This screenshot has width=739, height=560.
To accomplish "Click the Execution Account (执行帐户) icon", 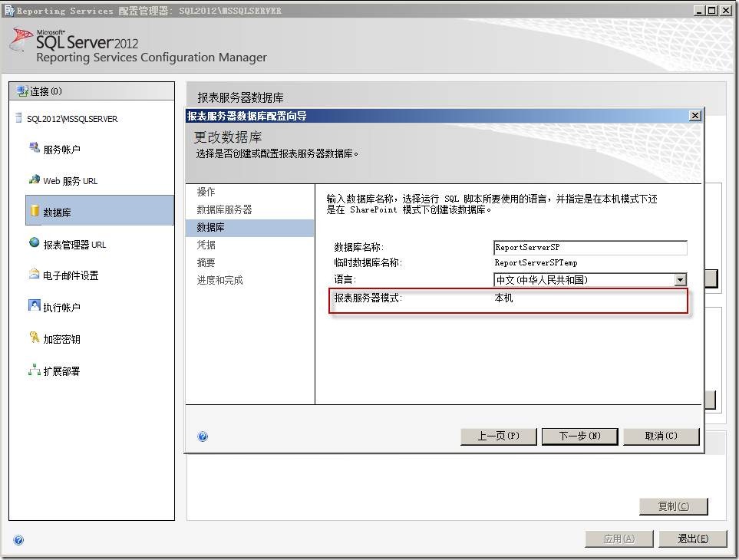I will [x=35, y=305].
